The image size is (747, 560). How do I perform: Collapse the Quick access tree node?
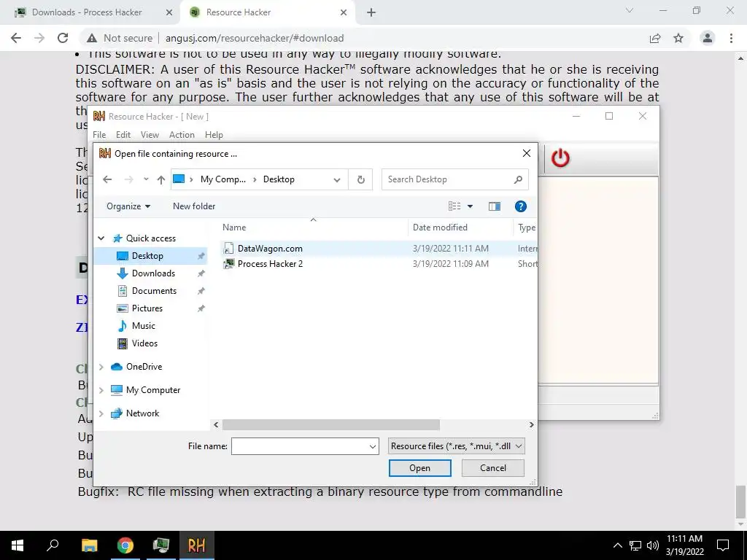tap(101, 238)
